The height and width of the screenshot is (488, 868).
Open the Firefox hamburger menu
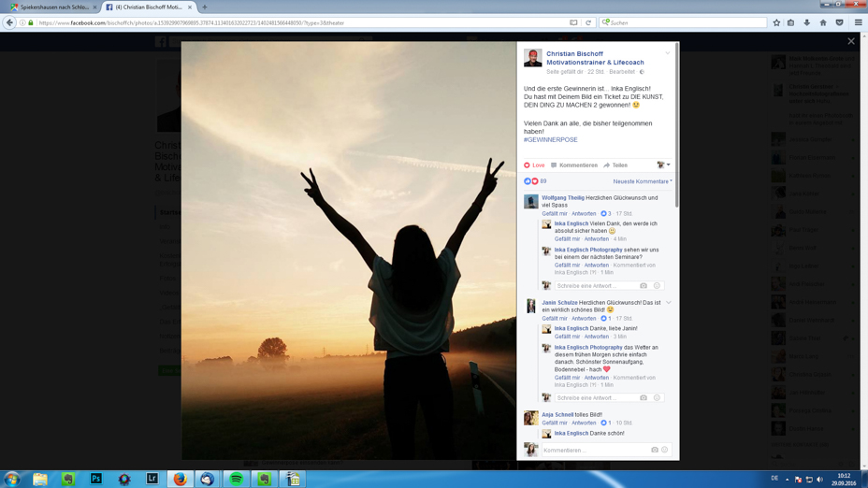pos(858,22)
